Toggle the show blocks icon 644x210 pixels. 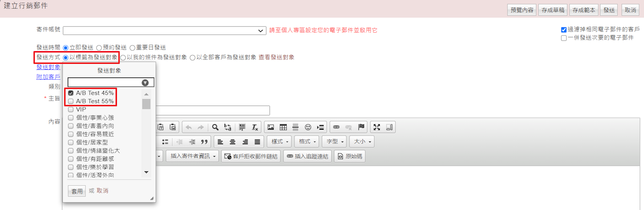tap(389, 127)
